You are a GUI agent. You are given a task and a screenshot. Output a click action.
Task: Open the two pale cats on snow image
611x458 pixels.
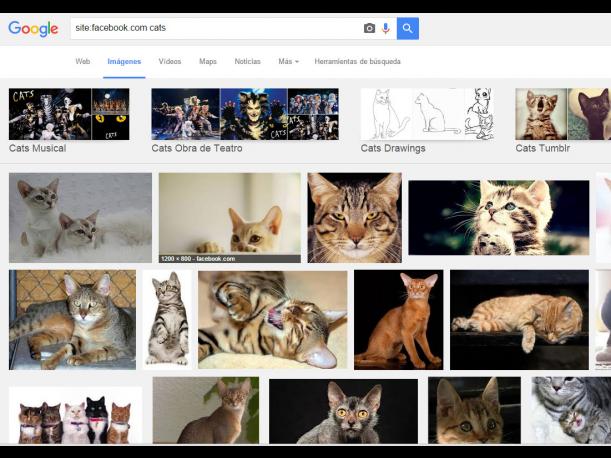coord(80,218)
